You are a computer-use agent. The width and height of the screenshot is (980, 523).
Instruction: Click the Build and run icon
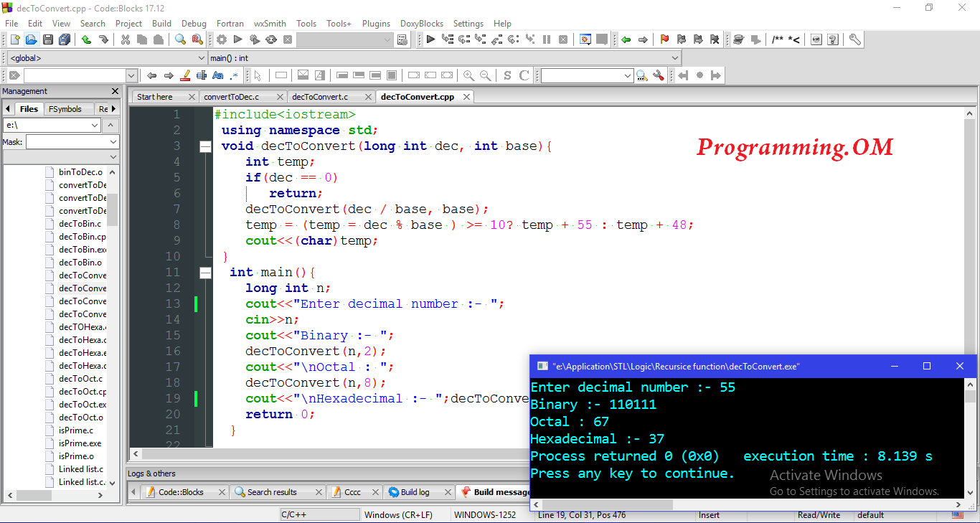click(x=255, y=39)
